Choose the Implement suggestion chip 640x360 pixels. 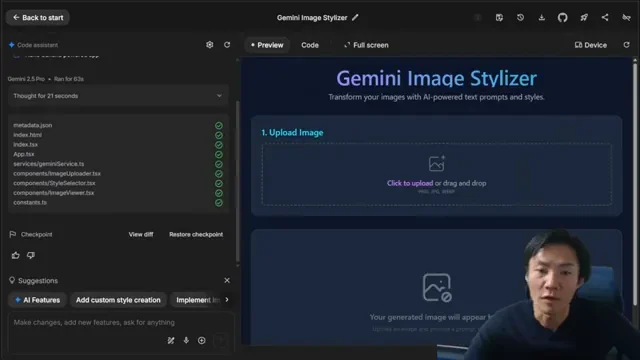(197, 300)
